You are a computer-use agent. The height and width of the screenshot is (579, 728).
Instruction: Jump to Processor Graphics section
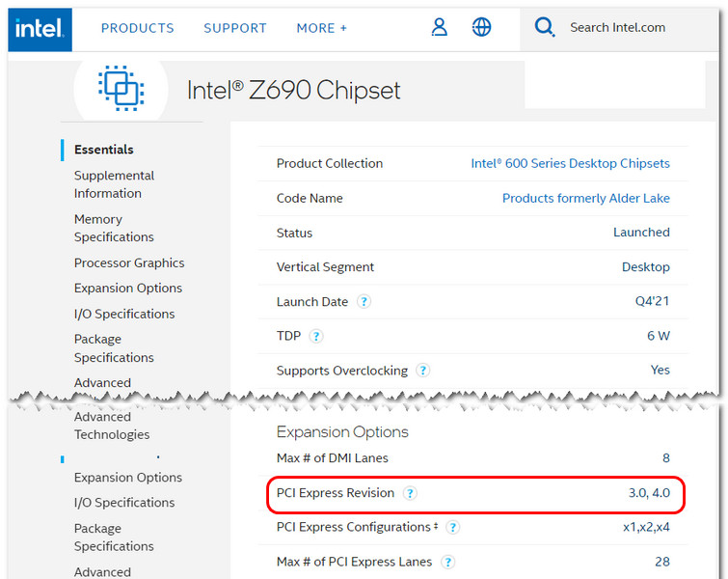(129, 263)
